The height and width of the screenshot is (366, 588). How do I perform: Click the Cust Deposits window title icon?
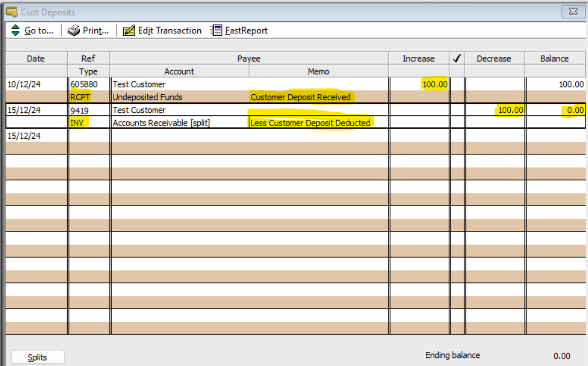tap(12, 13)
